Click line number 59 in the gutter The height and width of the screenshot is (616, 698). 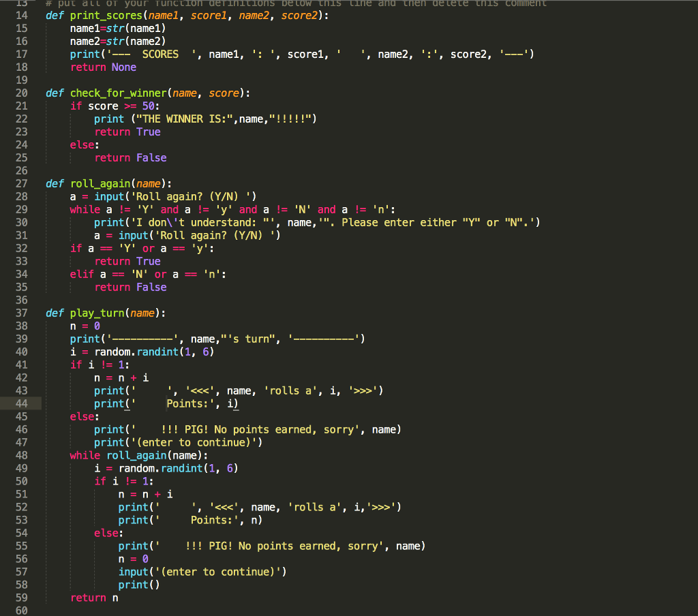coord(21,598)
